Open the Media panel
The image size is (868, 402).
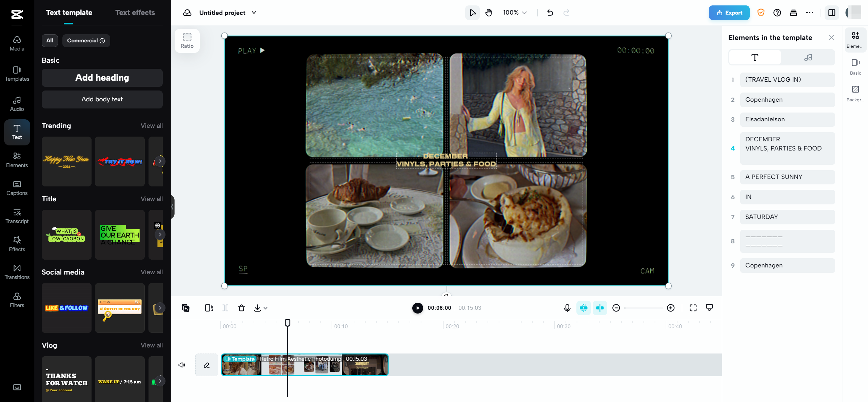click(x=17, y=42)
